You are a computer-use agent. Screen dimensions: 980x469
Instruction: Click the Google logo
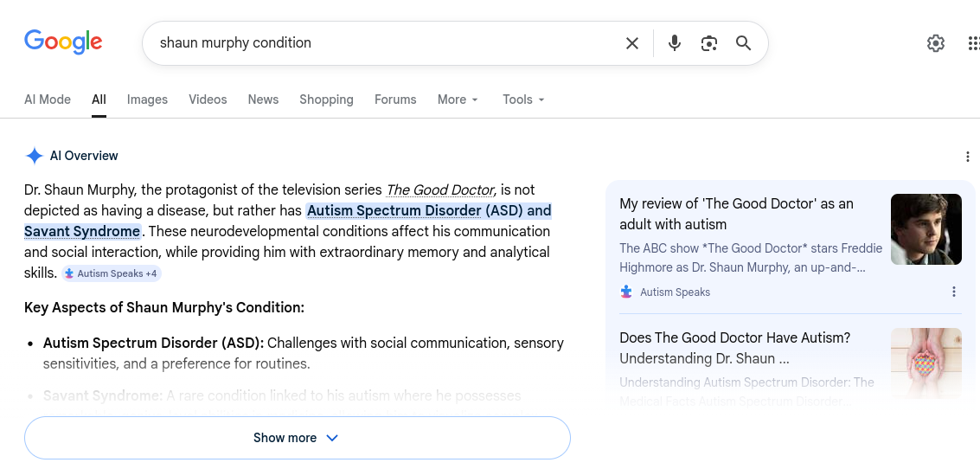click(x=63, y=42)
